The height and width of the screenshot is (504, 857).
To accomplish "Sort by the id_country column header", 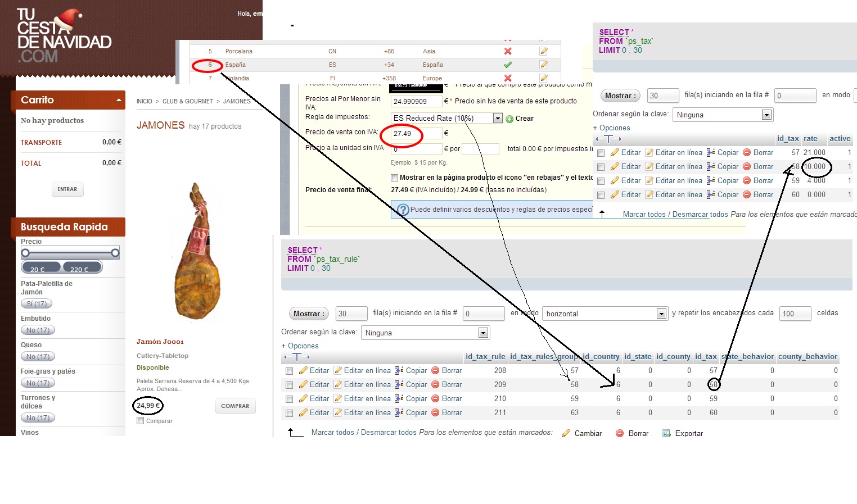I will (x=601, y=357).
